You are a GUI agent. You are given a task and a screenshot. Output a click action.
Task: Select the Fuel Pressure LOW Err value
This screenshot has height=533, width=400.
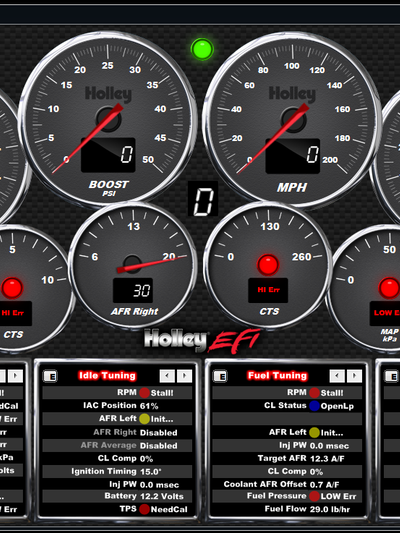tap(338, 496)
